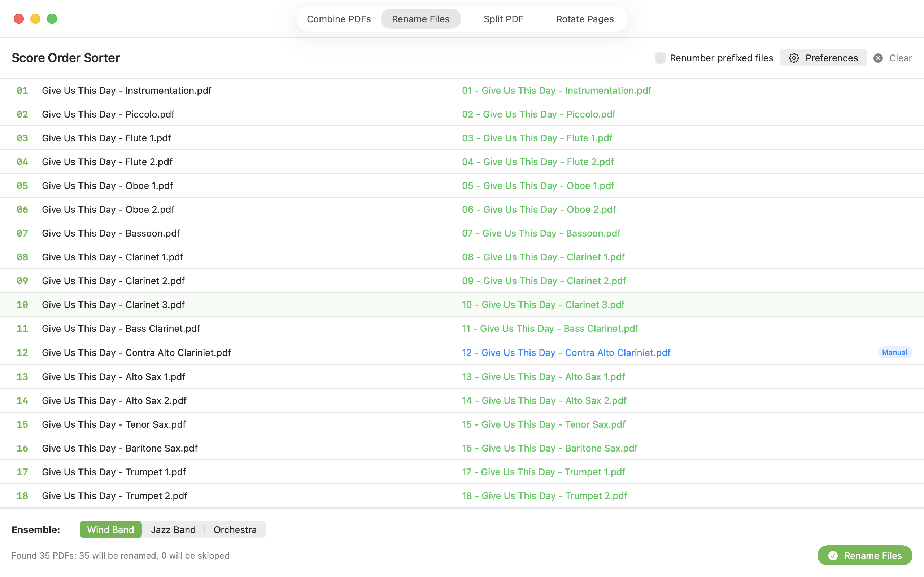The height and width of the screenshot is (577, 924).
Task: Keep Wind Band ensemble selected
Action: [x=111, y=529]
